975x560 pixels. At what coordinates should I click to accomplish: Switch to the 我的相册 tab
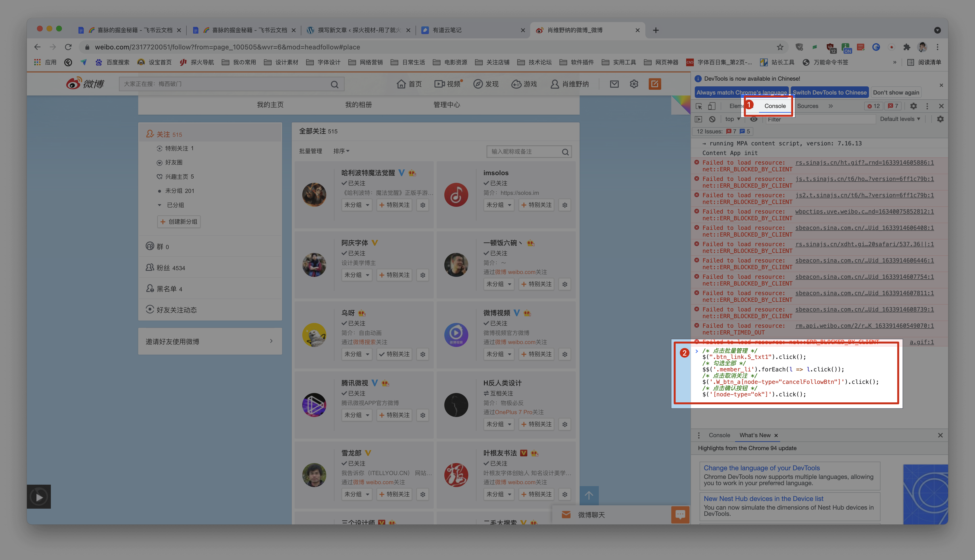point(358,105)
